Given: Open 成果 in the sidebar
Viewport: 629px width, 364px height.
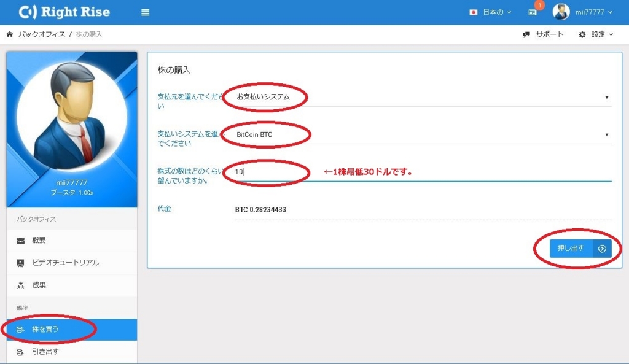Looking at the screenshot, I should pyautogui.click(x=72, y=285).
